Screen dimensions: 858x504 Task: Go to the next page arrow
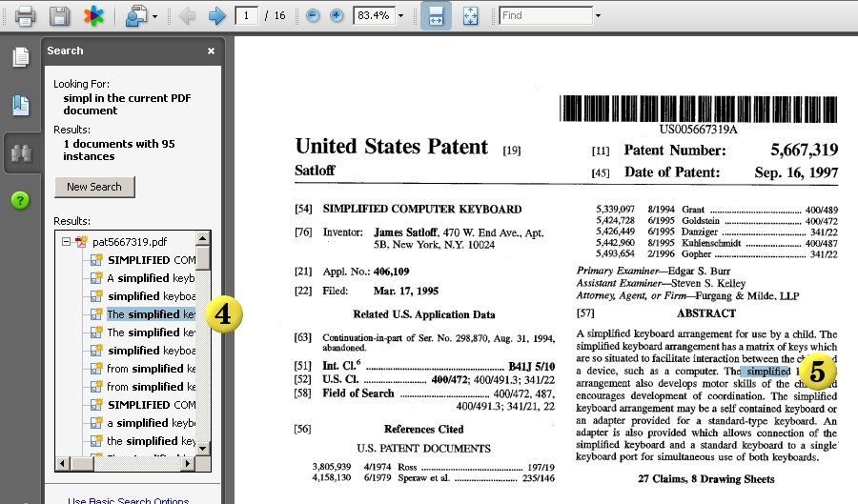216,15
